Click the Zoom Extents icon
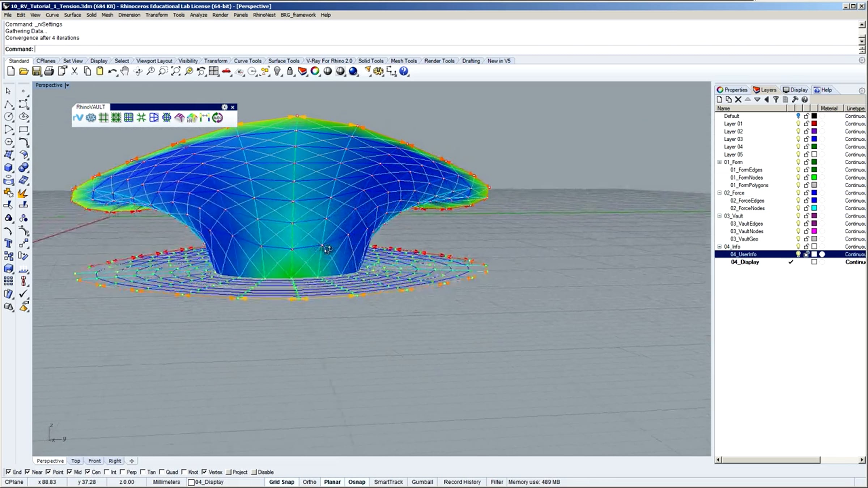This screenshot has width=868, height=488. pos(176,71)
